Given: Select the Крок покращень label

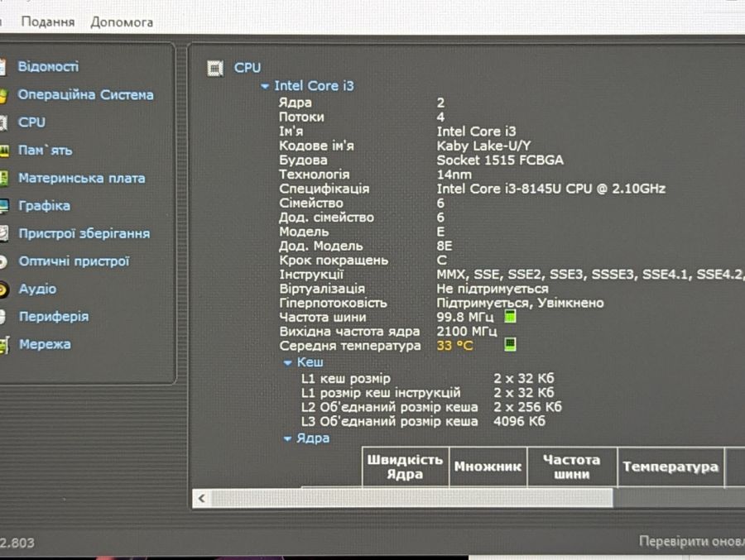Looking at the screenshot, I should pyautogui.click(x=334, y=261).
